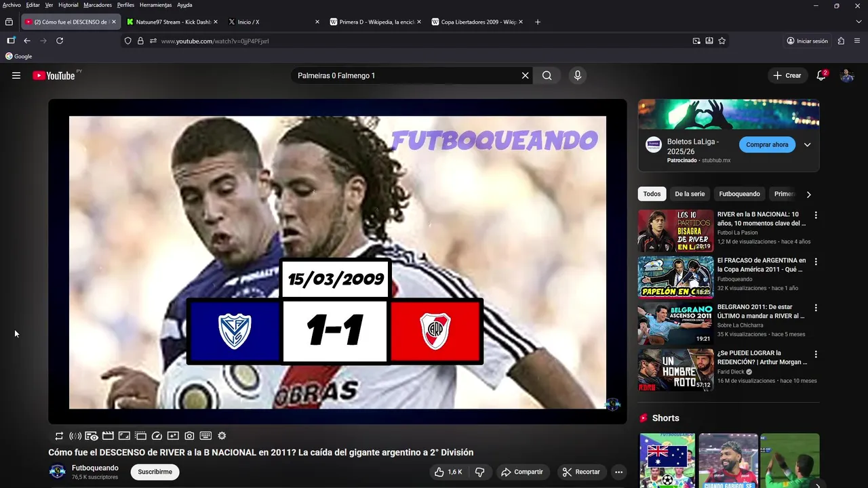Open options for RIVER en la B NACIONAL video
Image resolution: width=868 pixels, height=488 pixels.
(816, 215)
